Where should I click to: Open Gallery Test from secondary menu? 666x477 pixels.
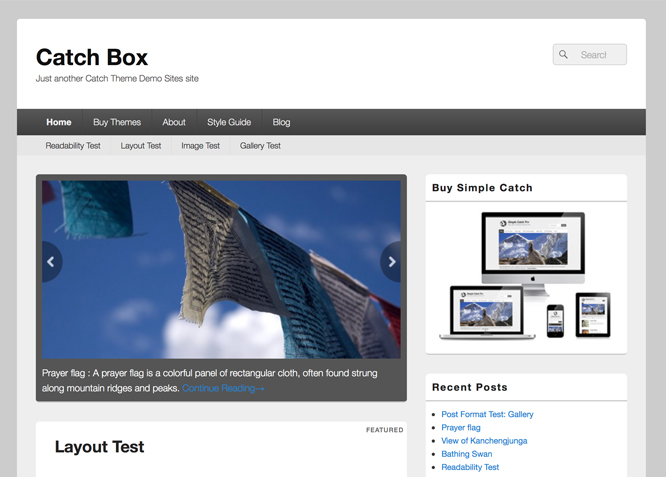(260, 146)
